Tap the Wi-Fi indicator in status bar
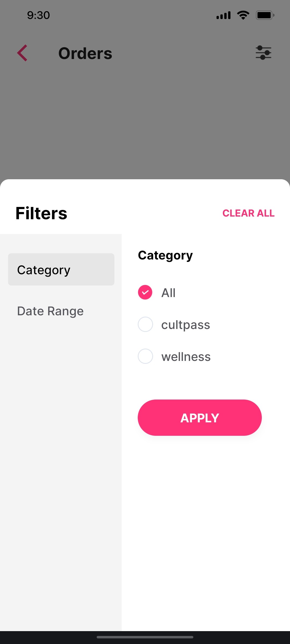The width and height of the screenshot is (290, 644). pyautogui.click(x=243, y=15)
